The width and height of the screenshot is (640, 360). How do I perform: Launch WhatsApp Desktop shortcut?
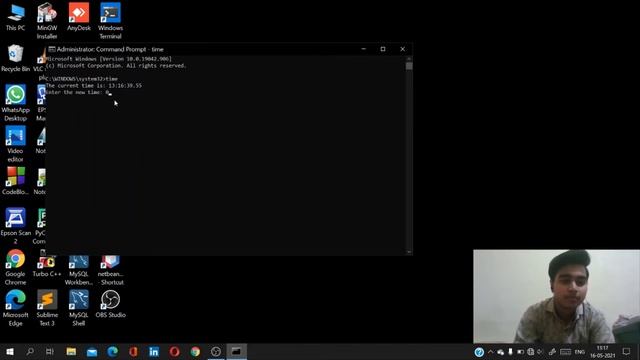tap(16, 103)
